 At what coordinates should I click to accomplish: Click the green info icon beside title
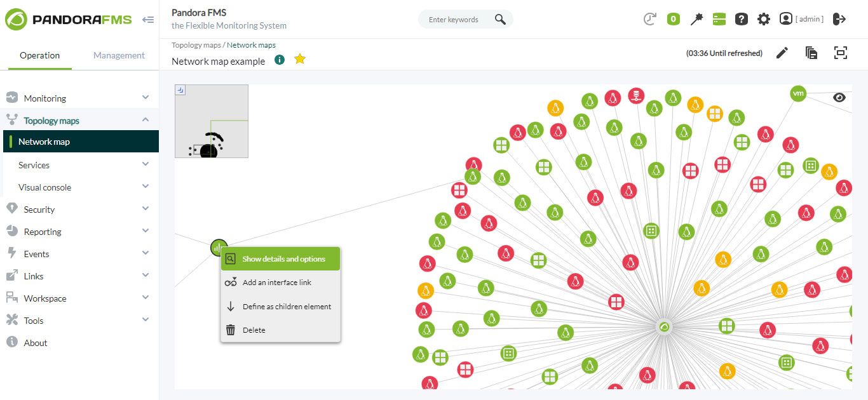280,59
